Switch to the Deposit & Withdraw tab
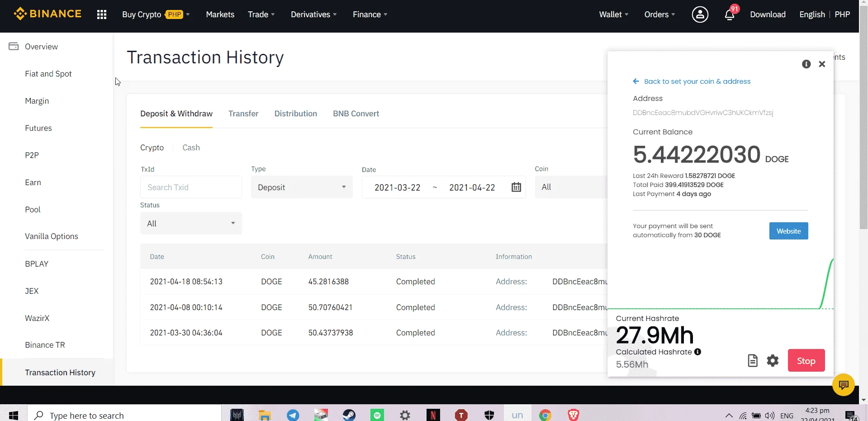 pyautogui.click(x=176, y=114)
